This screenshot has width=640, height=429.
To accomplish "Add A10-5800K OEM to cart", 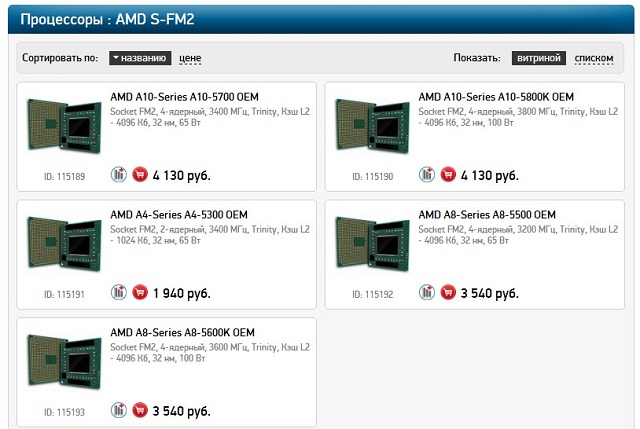I will tap(448, 175).
